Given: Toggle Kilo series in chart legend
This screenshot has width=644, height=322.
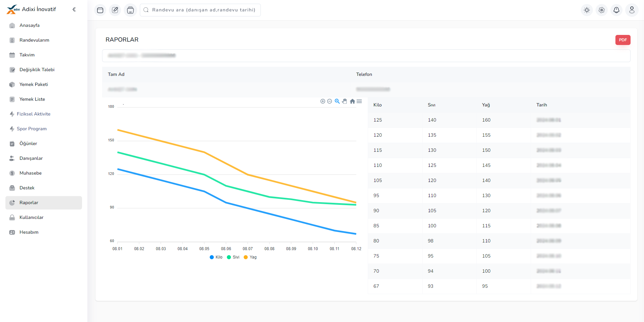Looking at the screenshot, I should coord(216,257).
